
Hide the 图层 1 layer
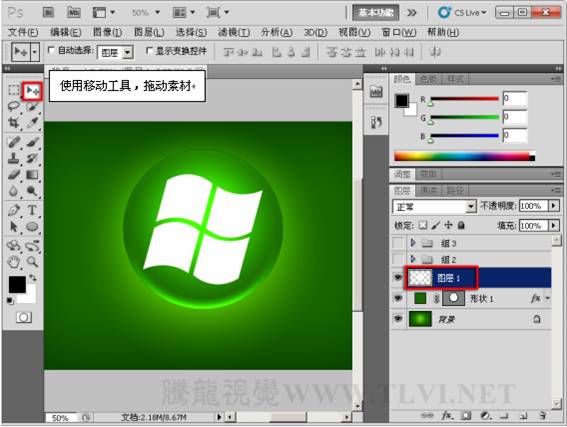[398, 278]
